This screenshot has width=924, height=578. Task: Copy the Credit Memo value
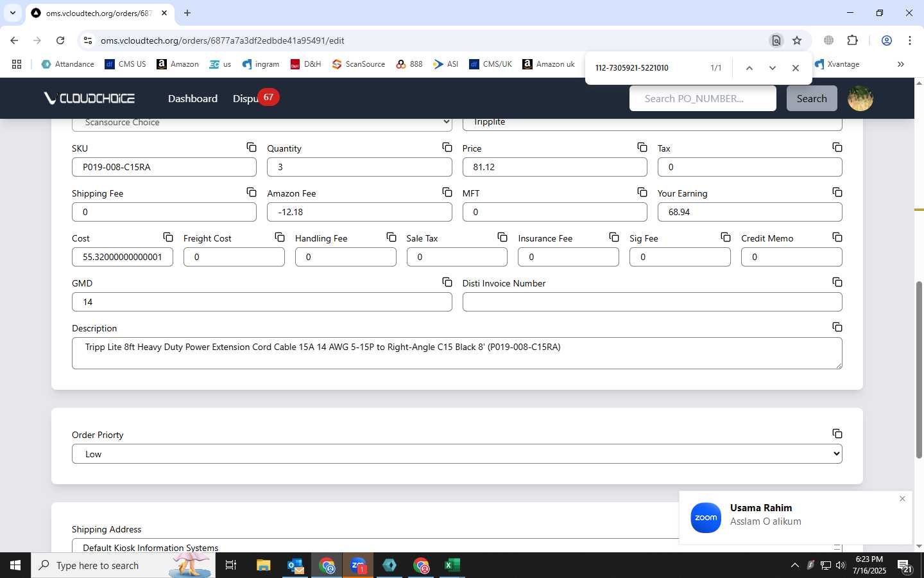click(837, 238)
